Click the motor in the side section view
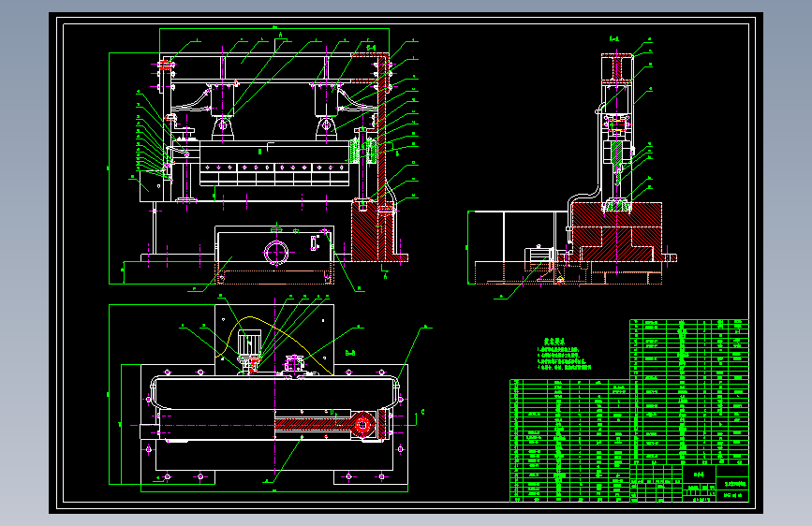 pyautogui.click(x=539, y=256)
